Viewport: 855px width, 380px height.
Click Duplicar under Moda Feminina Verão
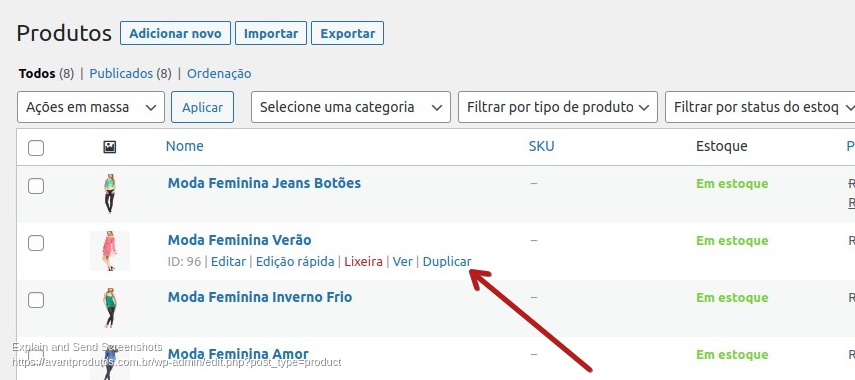click(x=447, y=262)
